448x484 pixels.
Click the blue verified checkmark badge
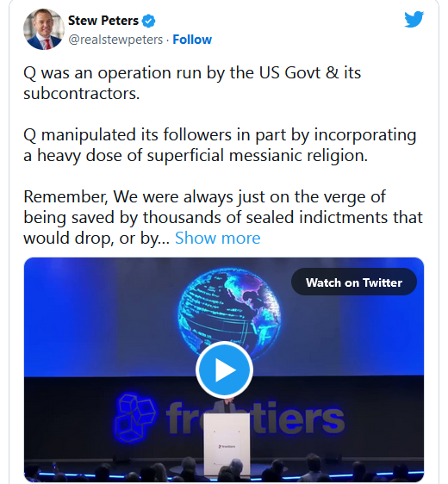pyautogui.click(x=148, y=21)
